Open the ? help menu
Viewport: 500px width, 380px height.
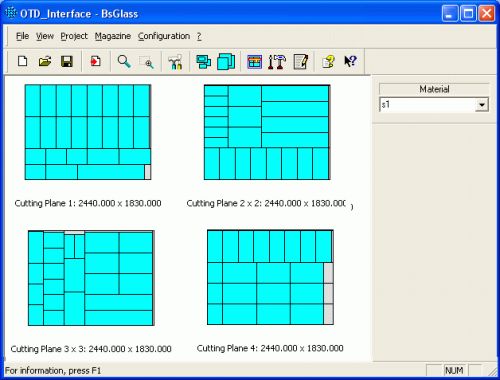point(199,36)
